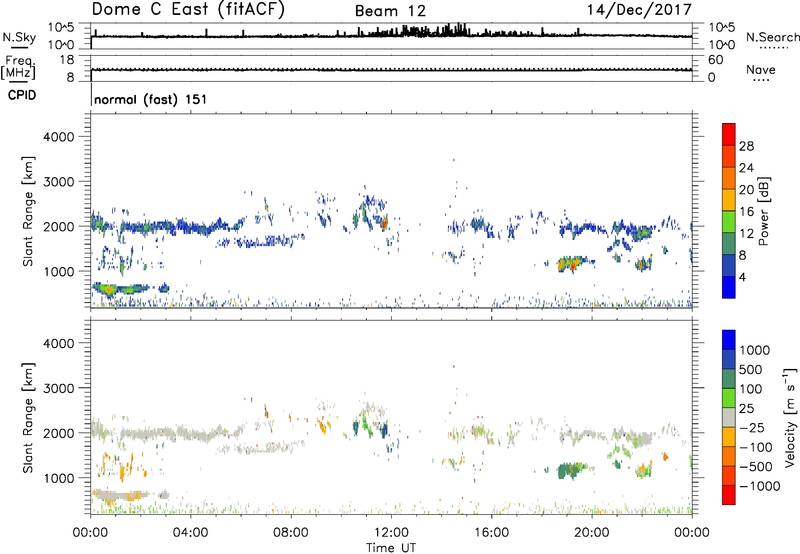
Task: Click the power colorbar tick label '28'
Action: pyautogui.click(x=746, y=146)
